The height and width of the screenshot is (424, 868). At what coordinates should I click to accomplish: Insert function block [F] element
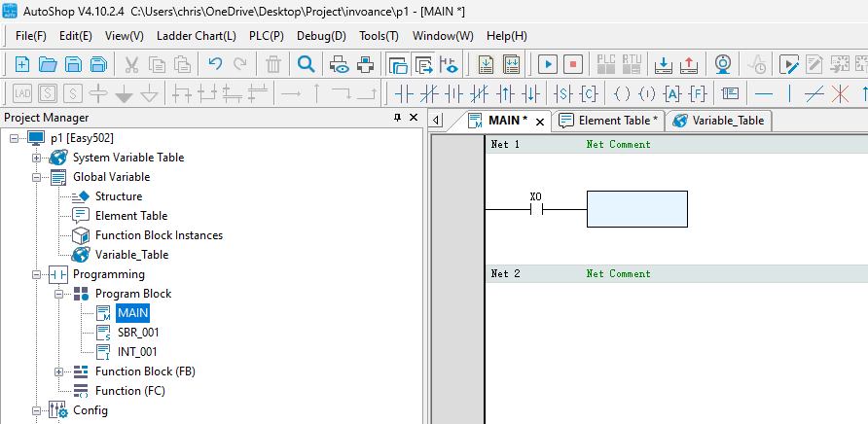pos(698,94)
